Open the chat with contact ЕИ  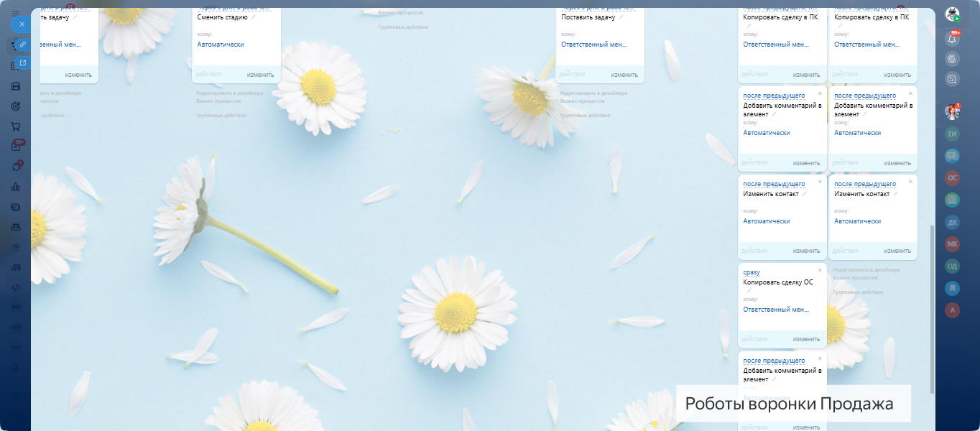[x=952, y=134]
